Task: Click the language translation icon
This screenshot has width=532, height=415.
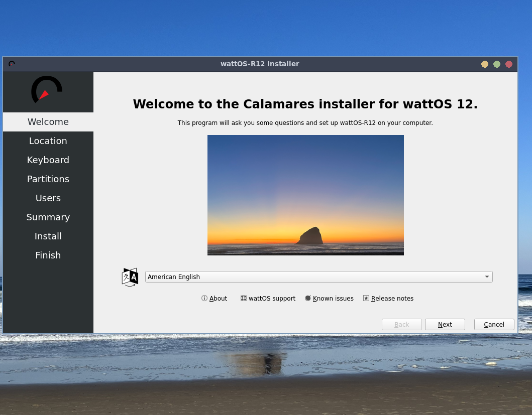Action: click(x=130, y=277)
